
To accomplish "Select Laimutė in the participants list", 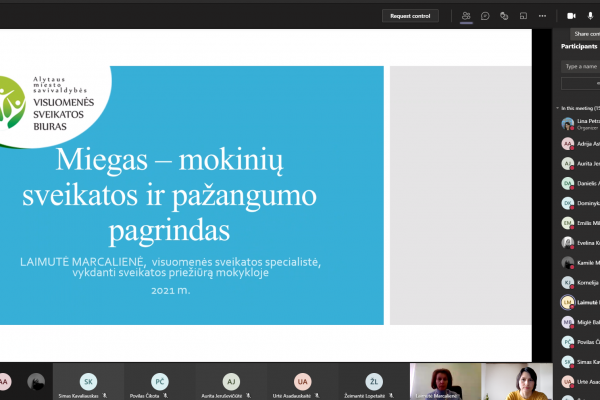I will pos(580,302).
